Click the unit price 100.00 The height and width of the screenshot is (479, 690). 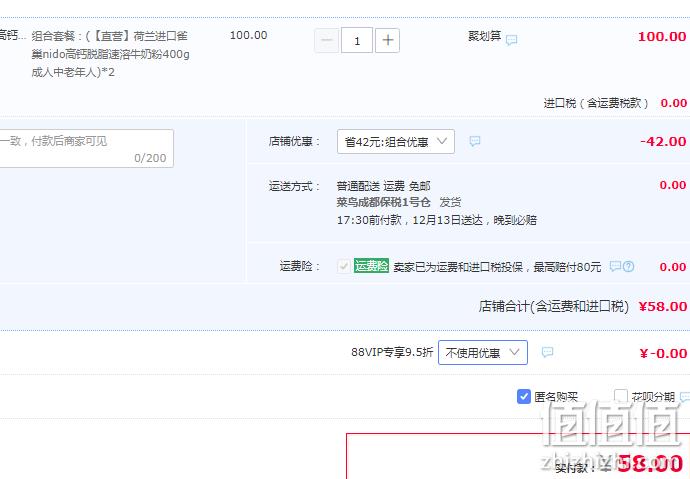click(x=249, y=35)
